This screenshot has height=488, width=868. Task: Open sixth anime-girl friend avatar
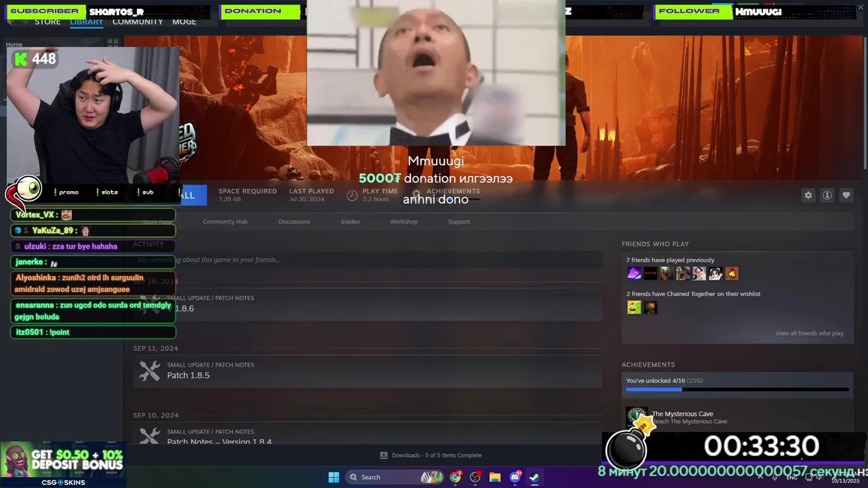[x=715, y=274]
